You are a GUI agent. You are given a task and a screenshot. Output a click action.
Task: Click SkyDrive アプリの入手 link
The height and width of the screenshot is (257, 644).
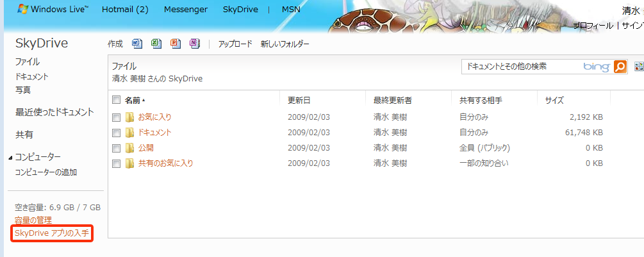[x=51, y=233]
